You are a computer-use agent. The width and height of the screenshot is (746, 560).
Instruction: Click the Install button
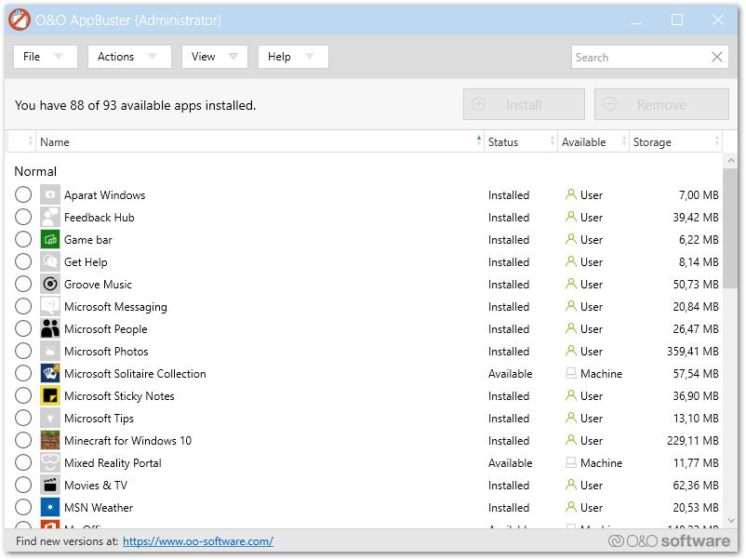(524, 104)
